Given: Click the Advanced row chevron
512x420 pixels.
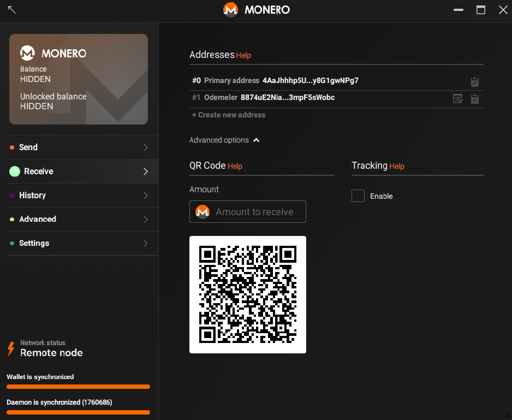Looking at the screenshot, I should pos(146,220).
